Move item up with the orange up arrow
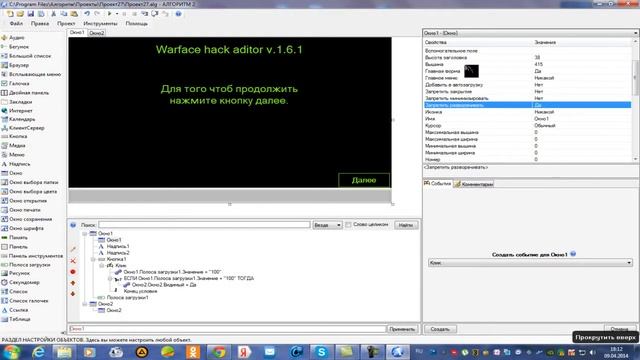 pos(73,283)
